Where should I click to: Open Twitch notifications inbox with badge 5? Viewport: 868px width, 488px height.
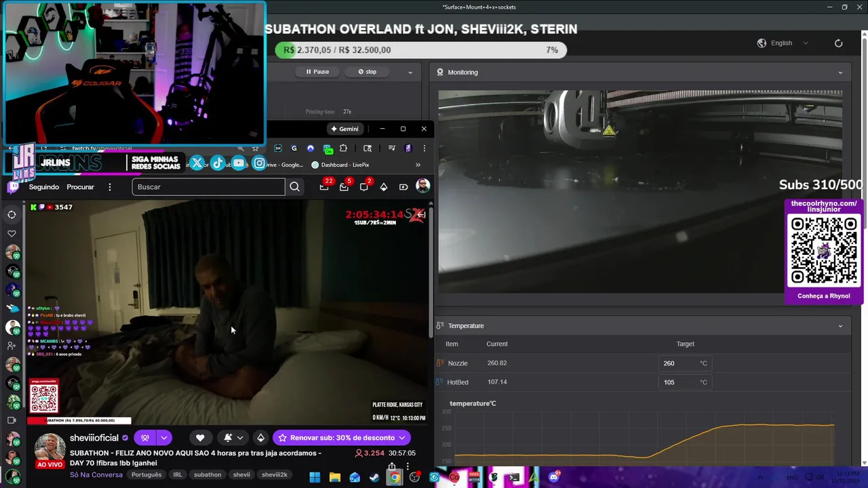coord(344,186)
